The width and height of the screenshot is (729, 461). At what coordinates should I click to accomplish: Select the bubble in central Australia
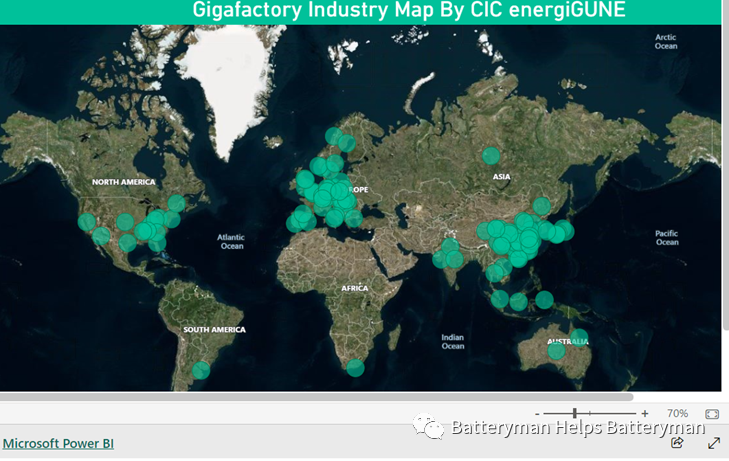pos(556,351)
